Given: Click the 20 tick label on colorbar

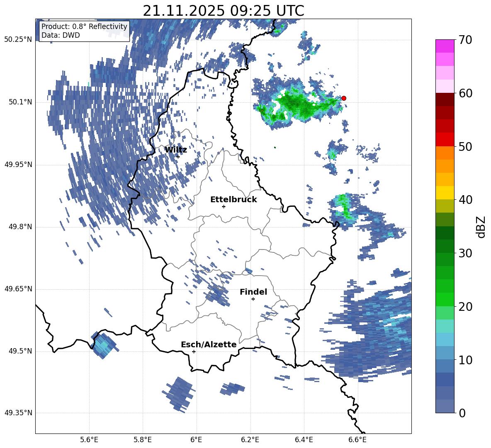Looking at the screenshot, I should pos(465,307).
